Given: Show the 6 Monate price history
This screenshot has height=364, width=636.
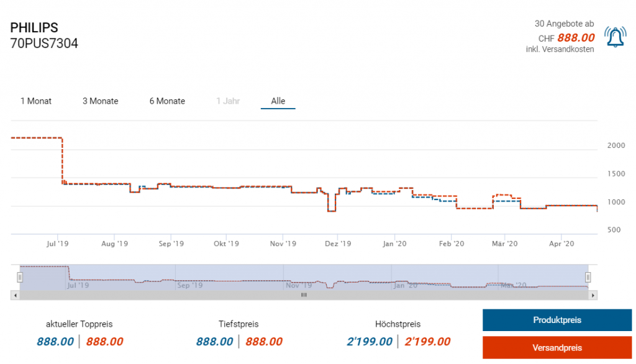Looking at the screenshot, I should tap(167, 101).
